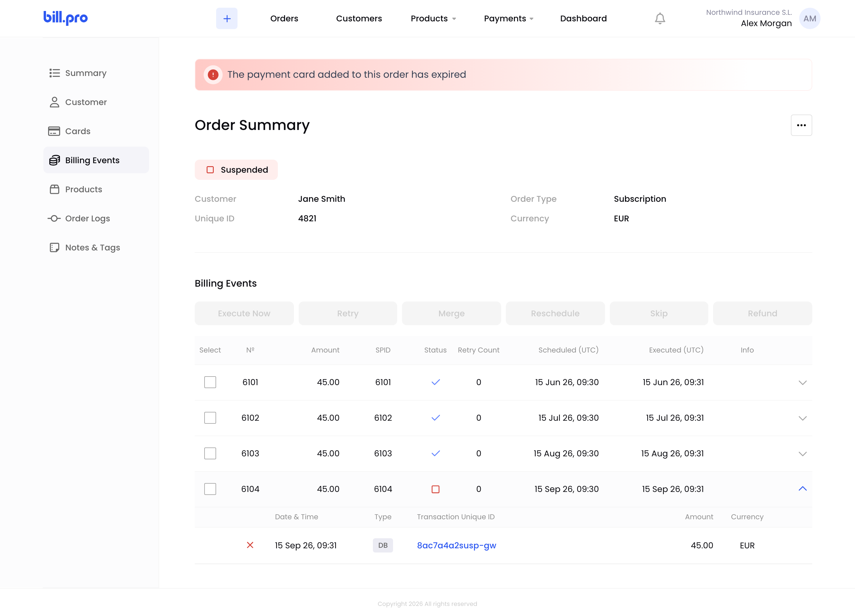
Task: Expand details of billing event 6101
Action: click(802, 383)
